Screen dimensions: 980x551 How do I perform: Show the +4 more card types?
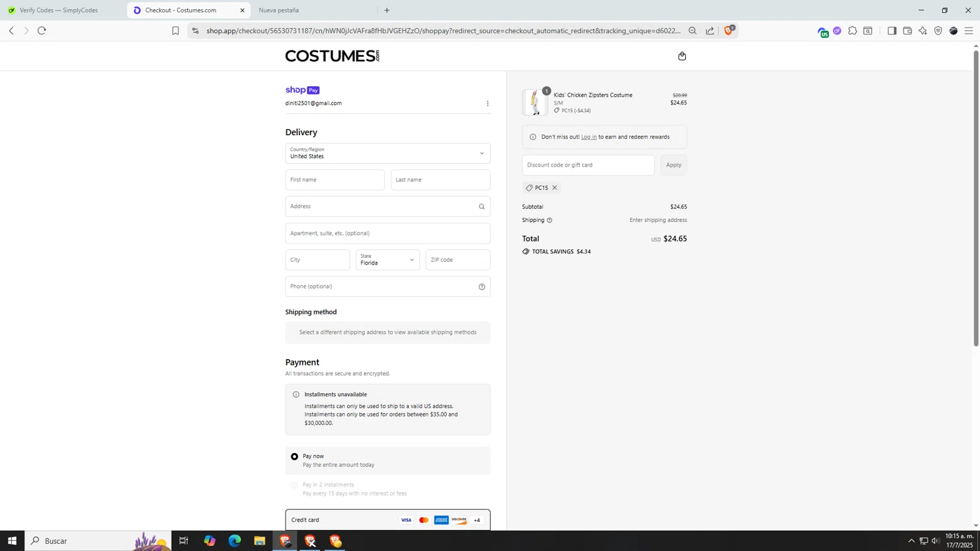point(477,520)
